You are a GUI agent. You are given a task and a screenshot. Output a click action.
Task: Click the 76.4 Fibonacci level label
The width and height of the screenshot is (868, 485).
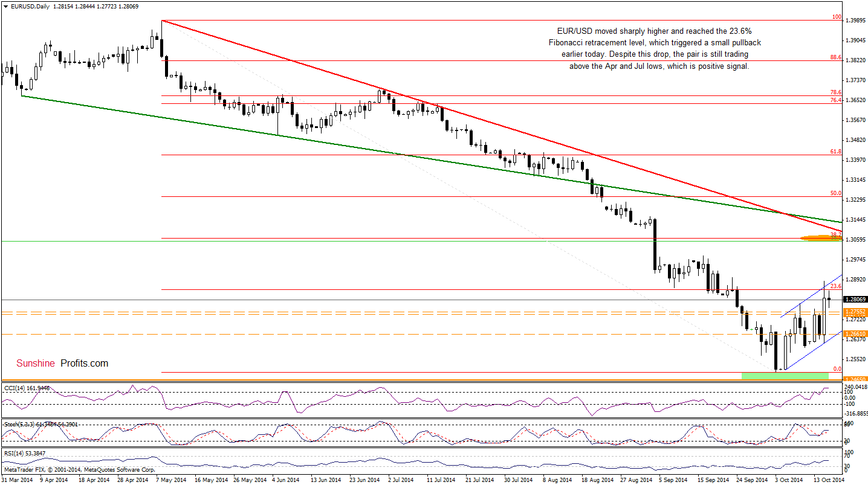tap(836, 100)
